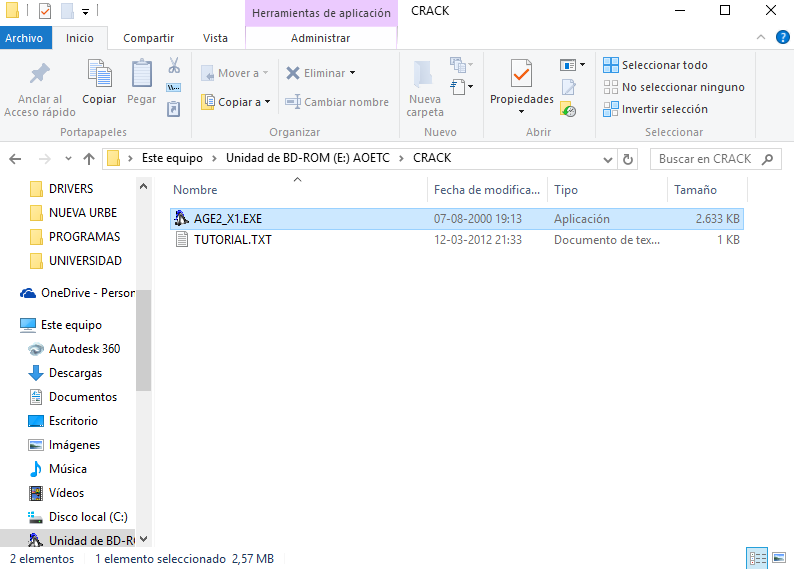Click the Propiedades checkmark icon
The image size is (794, 569).
(x=522, y=74)
